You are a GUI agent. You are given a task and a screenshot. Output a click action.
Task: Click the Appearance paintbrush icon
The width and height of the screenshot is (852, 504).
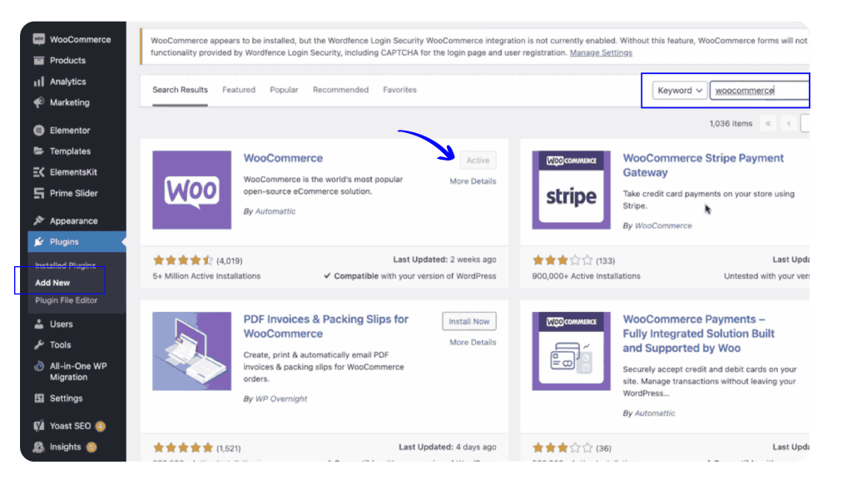tap(38, 221)
